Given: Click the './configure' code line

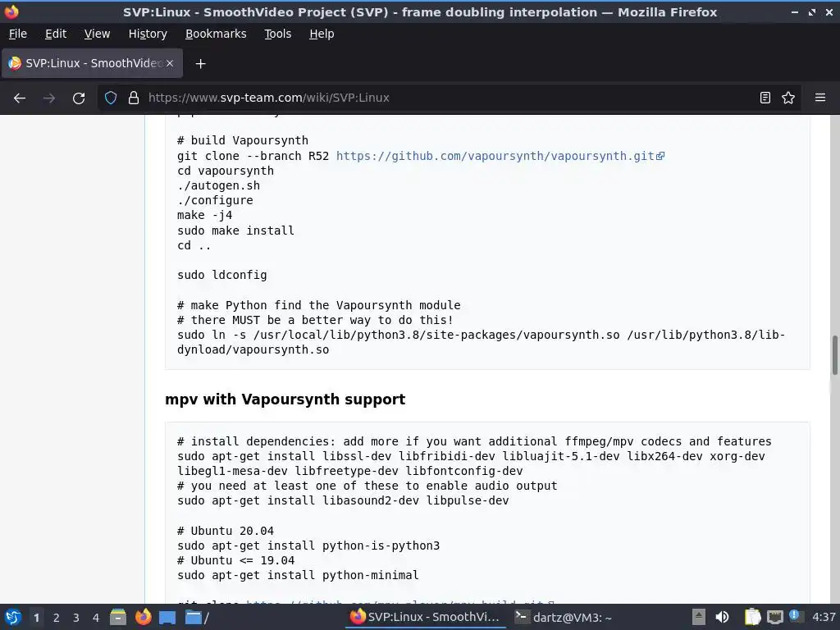Looking at the screenshot, I should pos(216,200).
